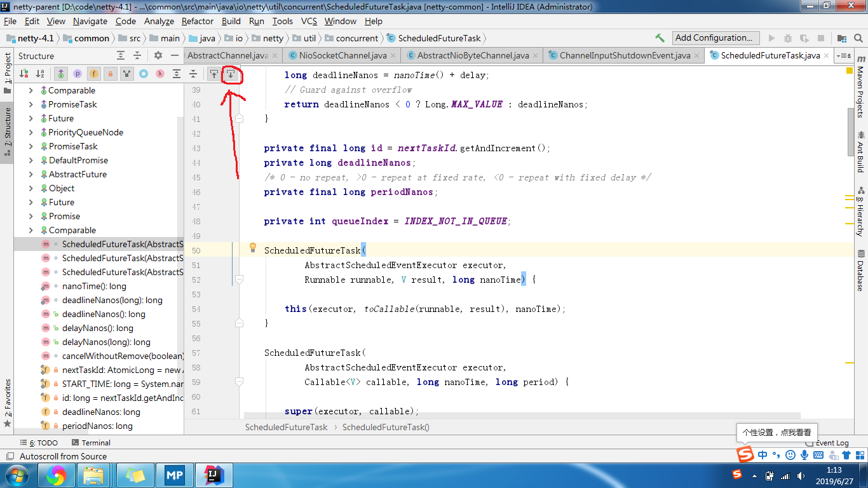
Task: Expand the AbstractFuture tree node
Action: pos(31,174)
